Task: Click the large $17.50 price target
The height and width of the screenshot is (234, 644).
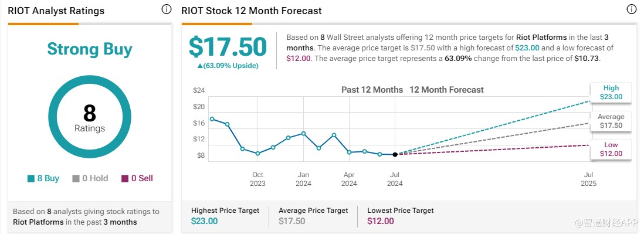Action: 228,47
